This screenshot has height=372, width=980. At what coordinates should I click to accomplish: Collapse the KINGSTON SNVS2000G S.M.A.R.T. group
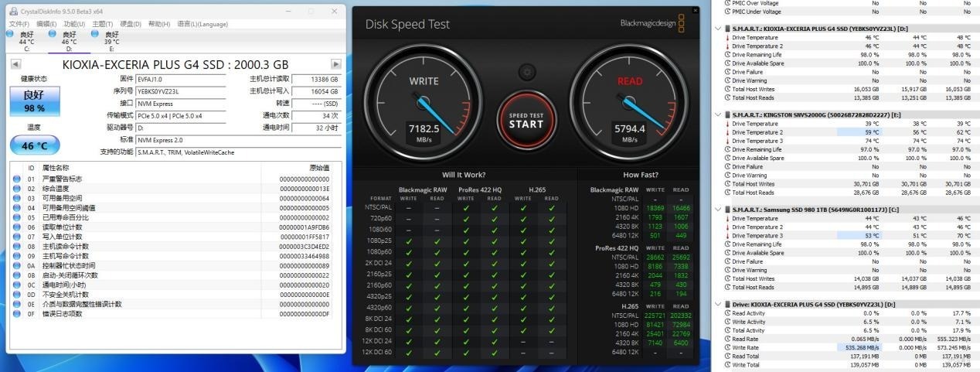[x=720, y=114]
